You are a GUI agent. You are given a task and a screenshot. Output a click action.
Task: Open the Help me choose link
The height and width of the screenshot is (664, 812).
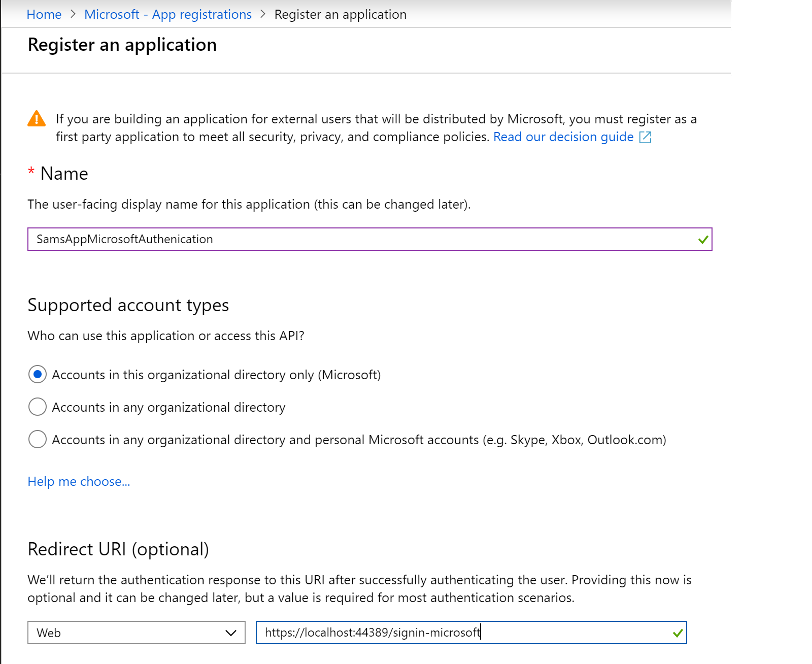[x=79, y=481]
